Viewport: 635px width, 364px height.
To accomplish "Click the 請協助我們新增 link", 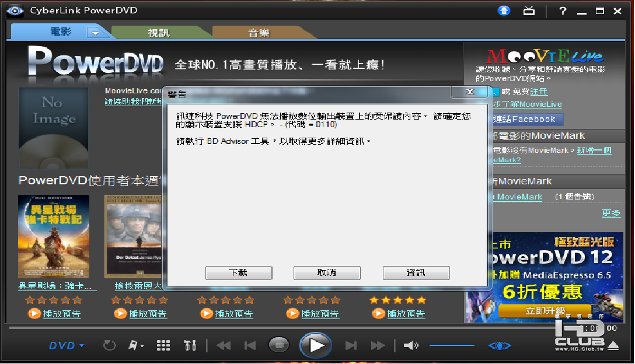I will (133, 101).
